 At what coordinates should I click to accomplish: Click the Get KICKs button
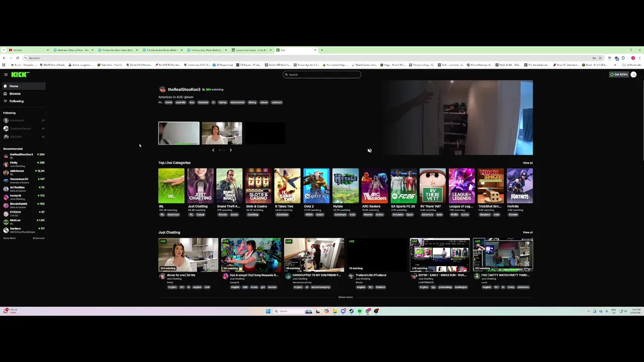619,74
